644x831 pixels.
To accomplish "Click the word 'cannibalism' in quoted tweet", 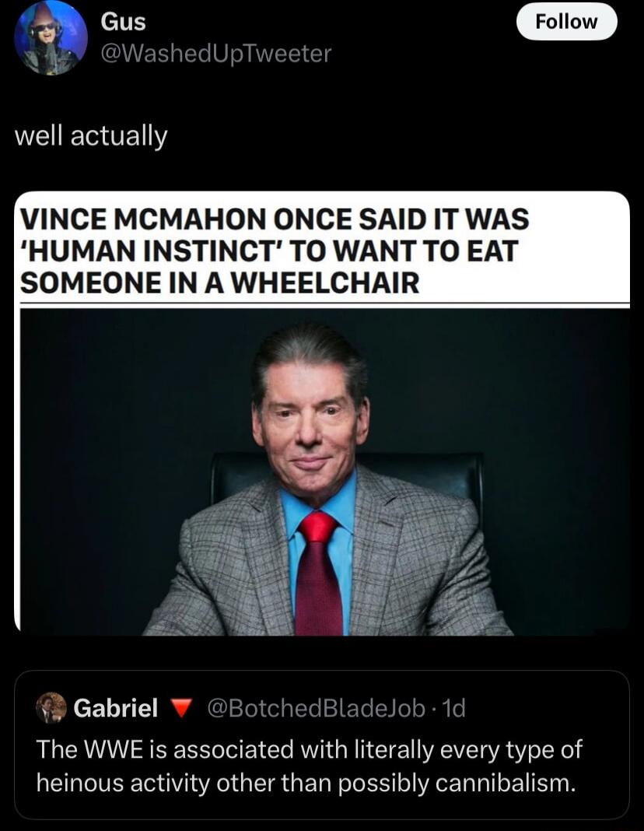I will 505,784.
